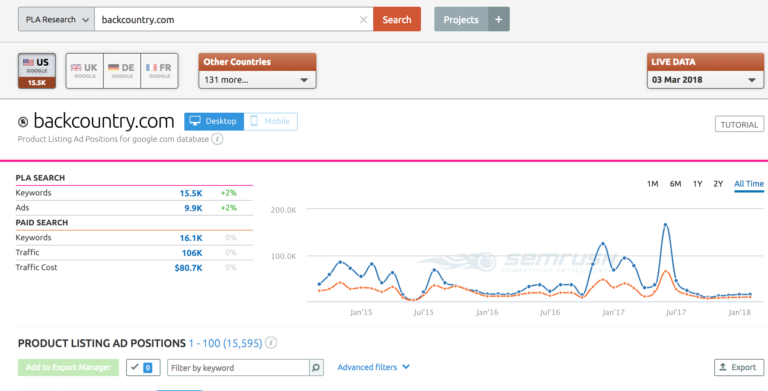Screen dimensions: 768x391
Task: Click the plus icon next to Projects
Action: pos(499,20)
